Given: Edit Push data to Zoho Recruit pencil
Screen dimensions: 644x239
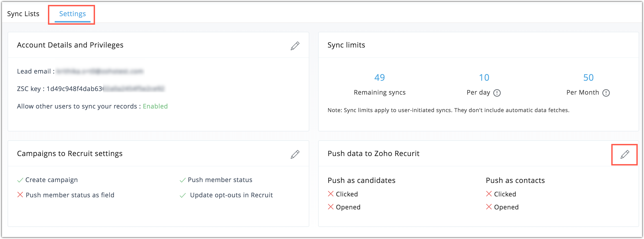Looking at the screenshot, I should 624,154.
